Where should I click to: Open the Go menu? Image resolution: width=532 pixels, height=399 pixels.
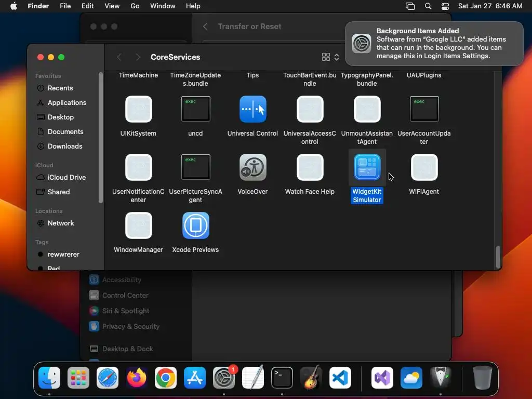[x=135, y=6]
